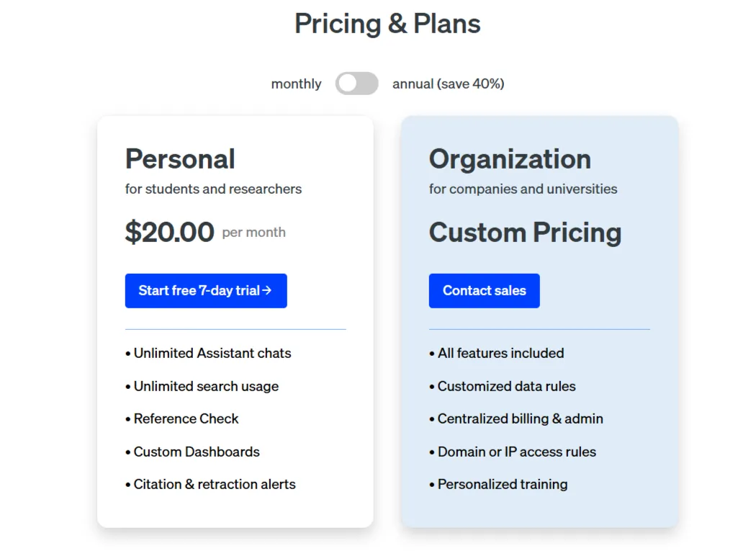Select the monthly billing option
The width and height of the screenshot is (756, 551).
tap(295, 84)
